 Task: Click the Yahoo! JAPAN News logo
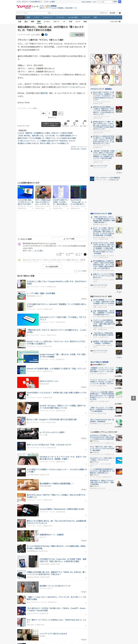click(28, 7)
